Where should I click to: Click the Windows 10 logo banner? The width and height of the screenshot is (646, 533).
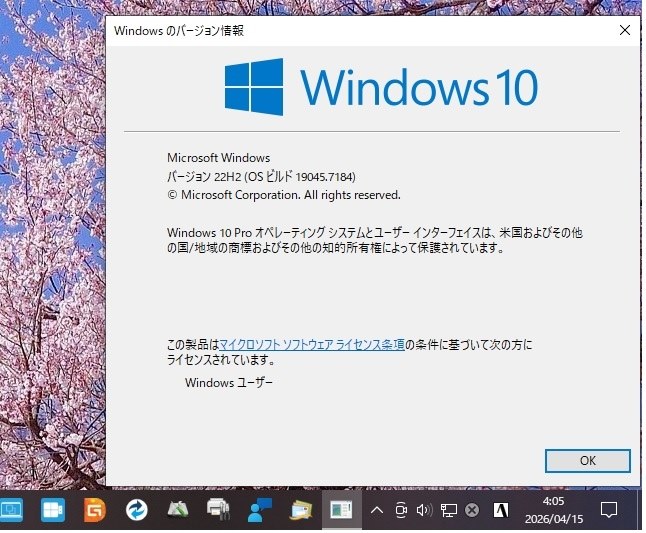pyautogui.click(x=381, y=87)
